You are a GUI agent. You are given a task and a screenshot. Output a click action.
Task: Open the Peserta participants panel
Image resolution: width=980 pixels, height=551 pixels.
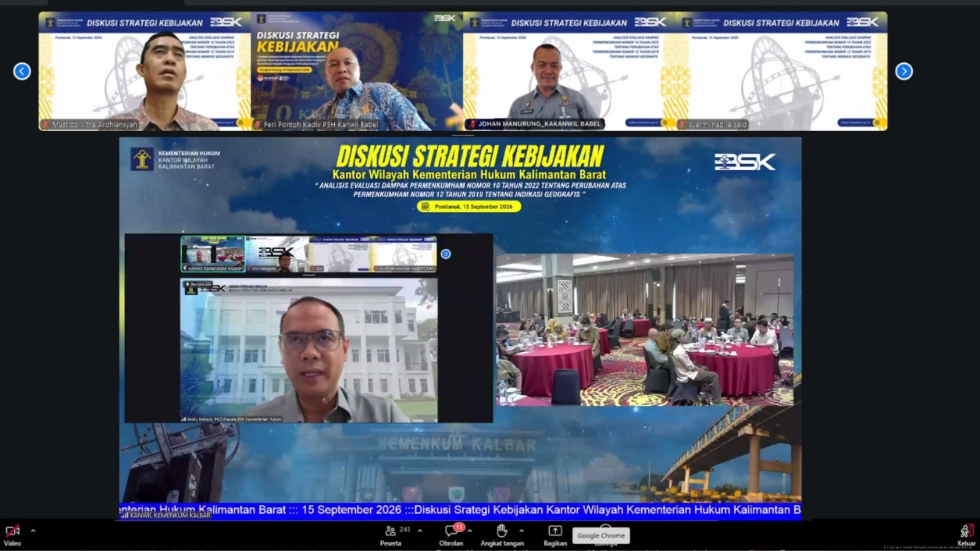tap(390, 535)
